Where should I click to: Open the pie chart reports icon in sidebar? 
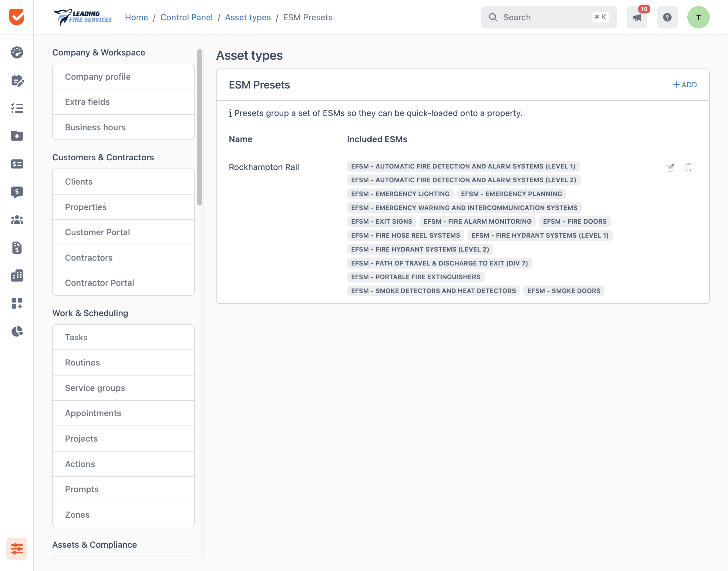17,331
